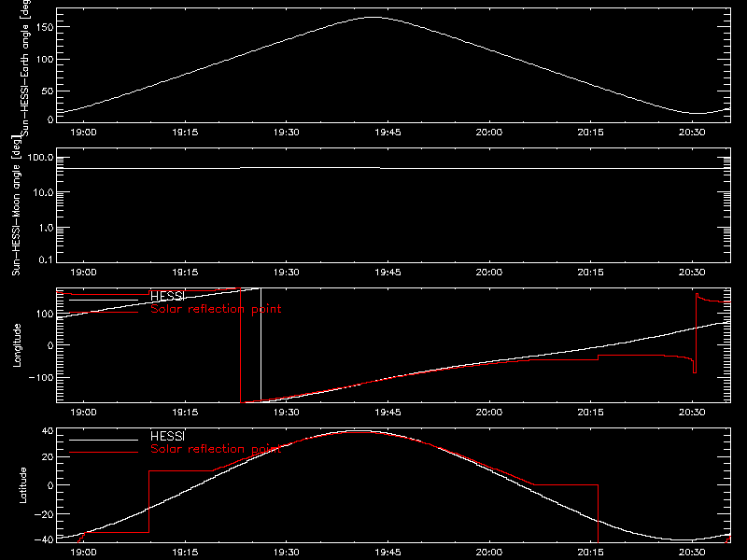Click 100.0 tick on Sun-HESSI-Moon axis
Image resolution: width=747 pixels, height=560 pixels.
point(40,158)
